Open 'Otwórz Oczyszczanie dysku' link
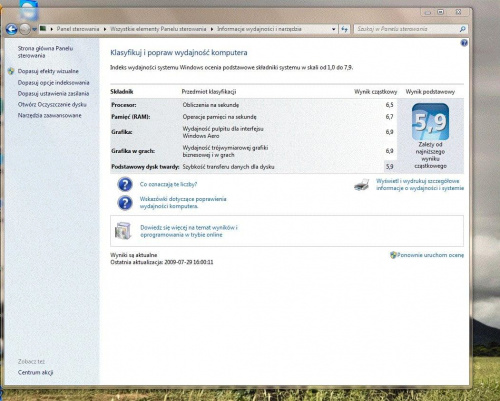 [x=52, y=104]
